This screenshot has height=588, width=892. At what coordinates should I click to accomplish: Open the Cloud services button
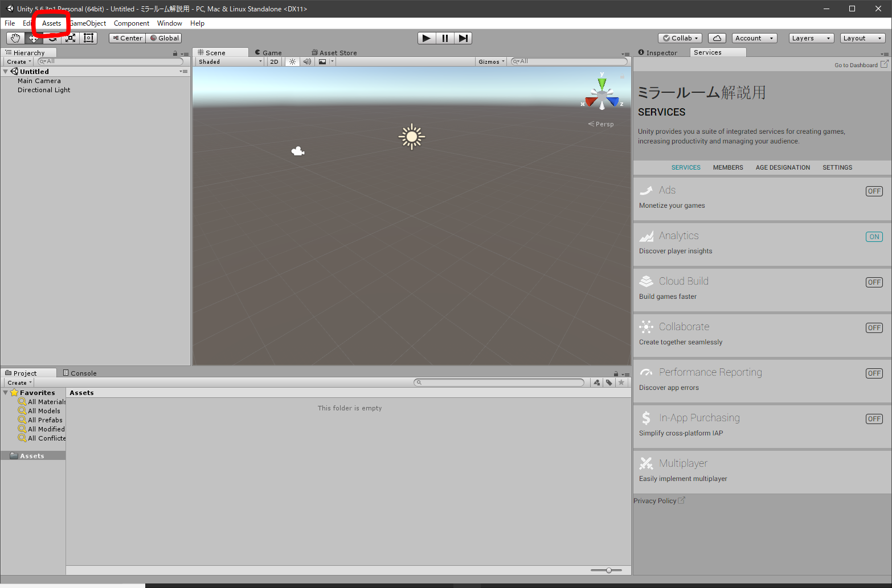(x=717, y=38)
